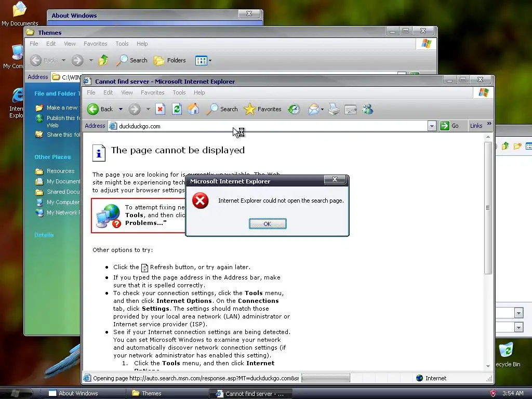532x399 pixels.
Task: Click the security shield tray icon
Action: tap(494, 393)
